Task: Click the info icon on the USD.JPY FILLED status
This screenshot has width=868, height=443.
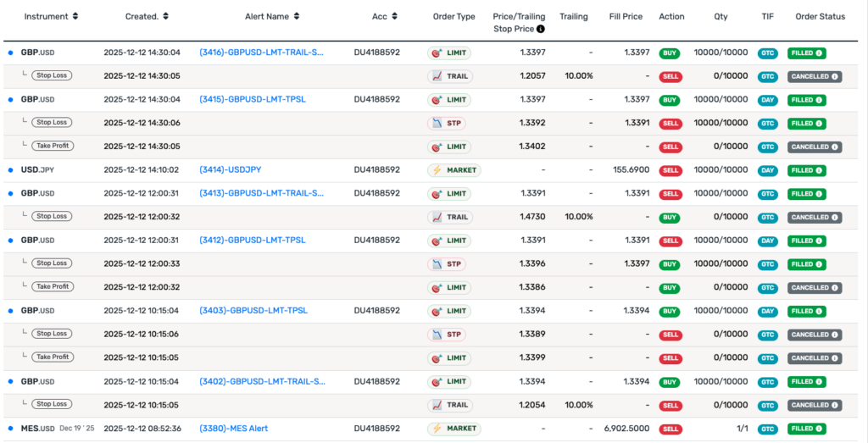Action: pos(820,170)
